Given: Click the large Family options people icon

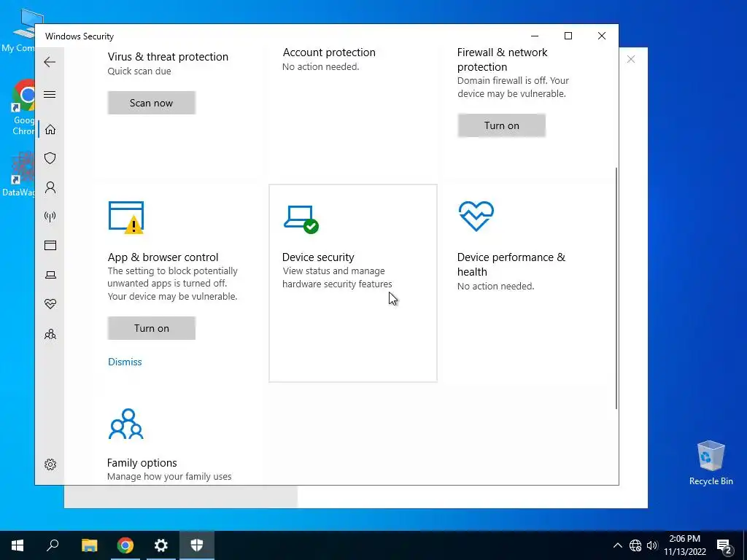Looking at the screenshot, I should pos(125,424).
